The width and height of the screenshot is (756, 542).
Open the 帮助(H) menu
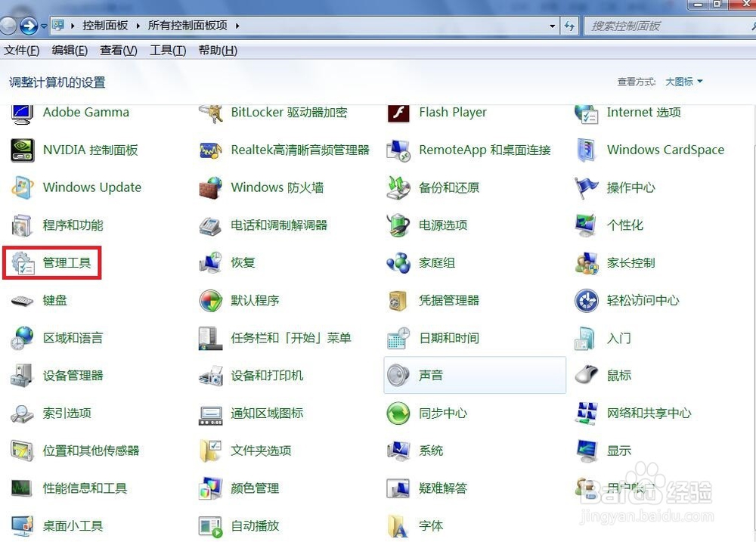pyautogui.click(x=218, y=51)
